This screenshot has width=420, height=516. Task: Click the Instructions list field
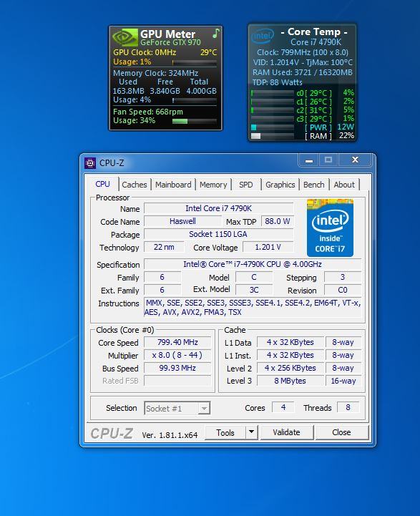coord(253,307)
